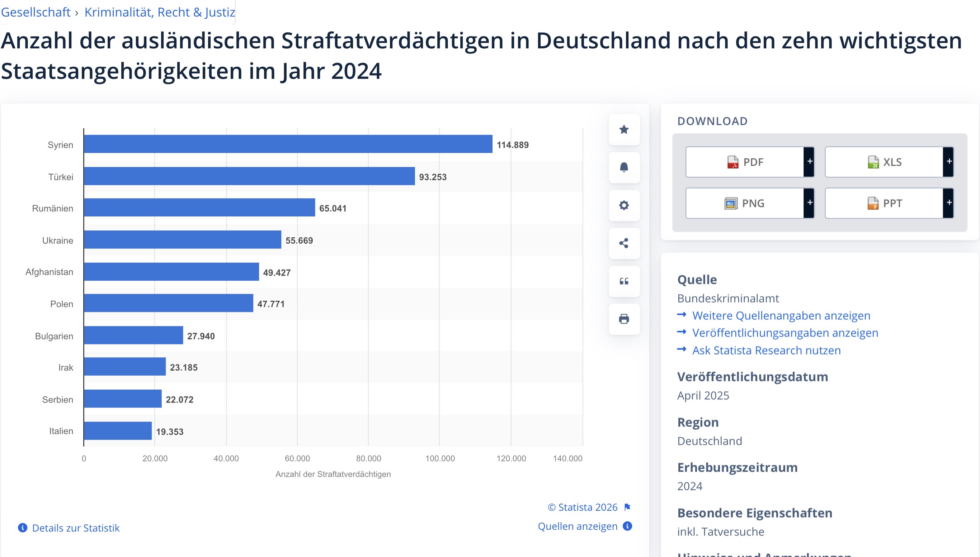Expand the plus beside PNG download

point(809,203)
